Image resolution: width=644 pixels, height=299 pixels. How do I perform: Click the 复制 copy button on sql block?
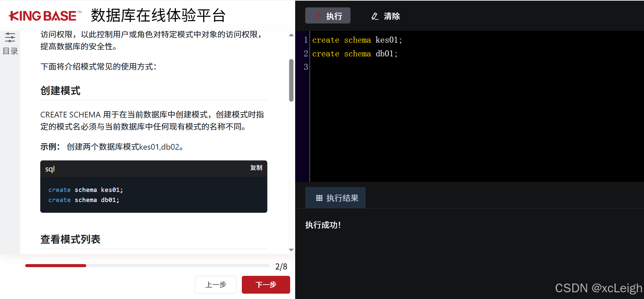point(256,168)
